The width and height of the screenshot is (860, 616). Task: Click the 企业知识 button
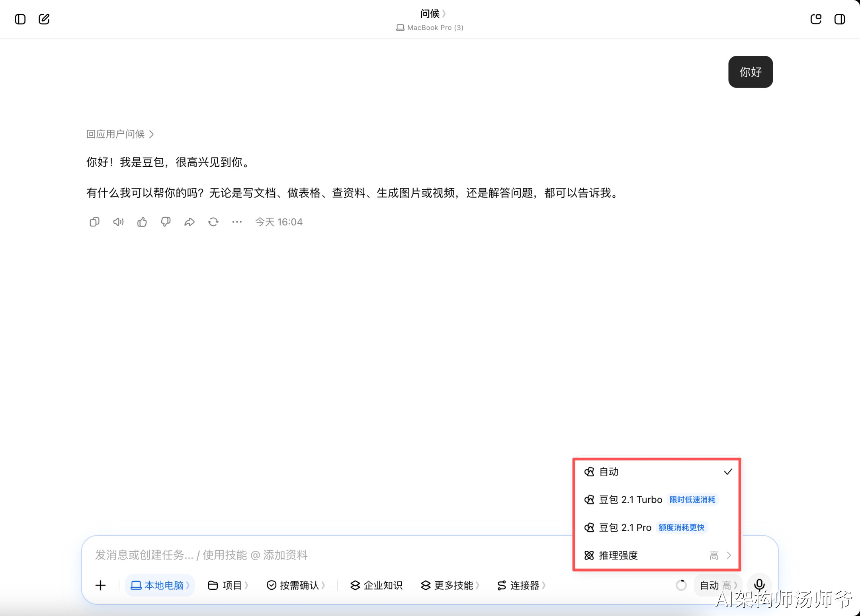tap(377, 585)
